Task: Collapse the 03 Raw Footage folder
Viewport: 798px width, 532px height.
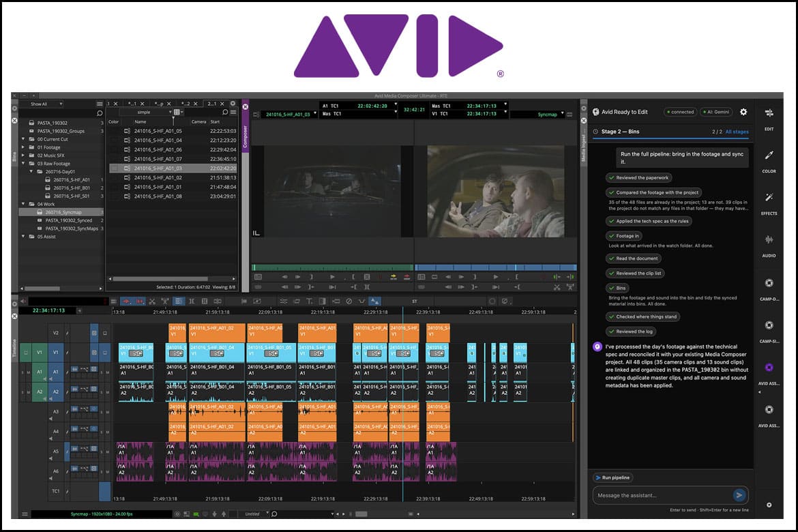Action: (x=23, y=164)
